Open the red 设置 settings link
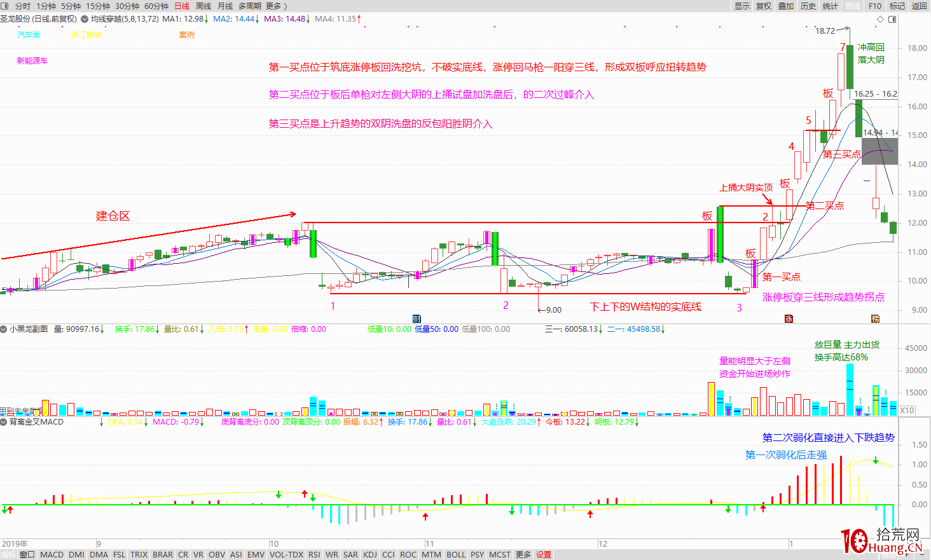The height and width of the screenshot is (560, 931). tap(544, 554)
